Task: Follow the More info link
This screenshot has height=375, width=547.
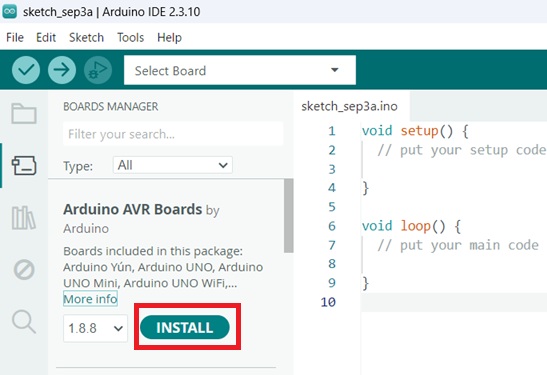Action: point(90,299)
